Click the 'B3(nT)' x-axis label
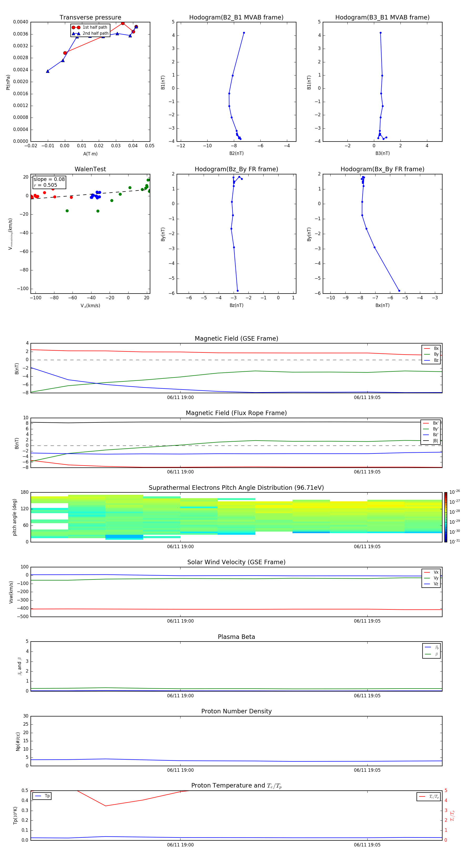 [x=382, y=153]
